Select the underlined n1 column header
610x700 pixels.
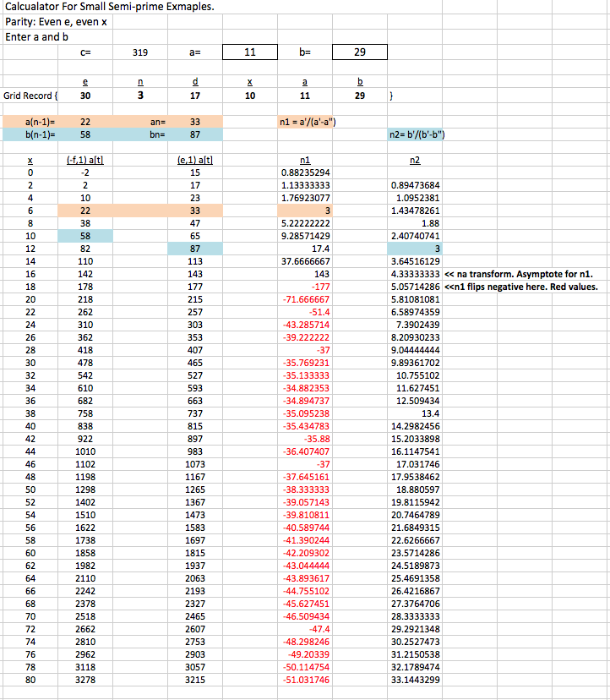point(305,160)
